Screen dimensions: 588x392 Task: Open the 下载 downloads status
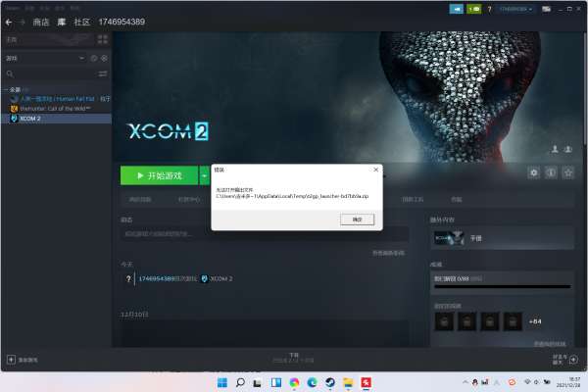click(294, 358)
